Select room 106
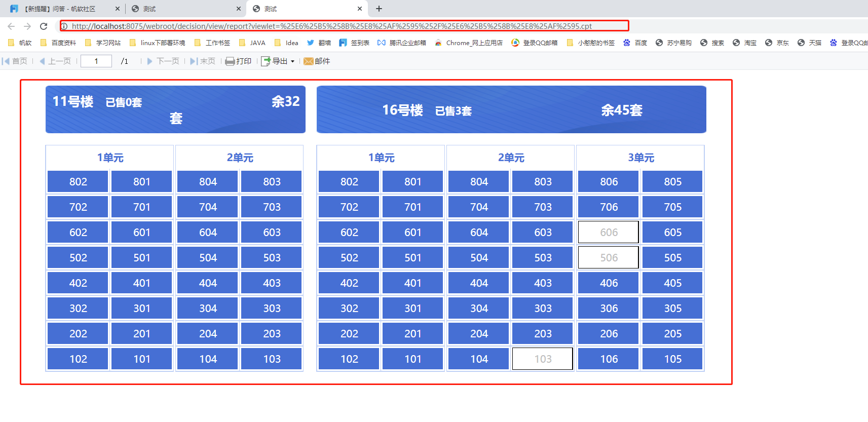 (609, 359)
